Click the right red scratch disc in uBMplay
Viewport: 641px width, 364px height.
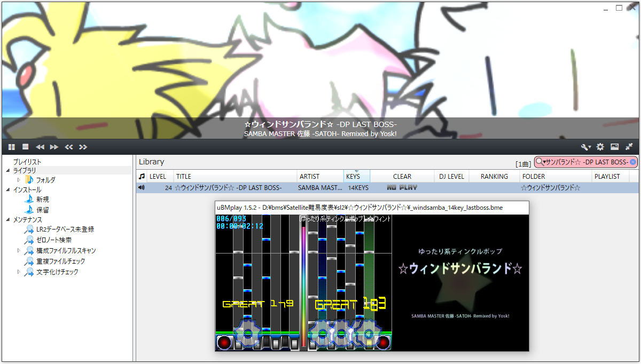point(383,343)
